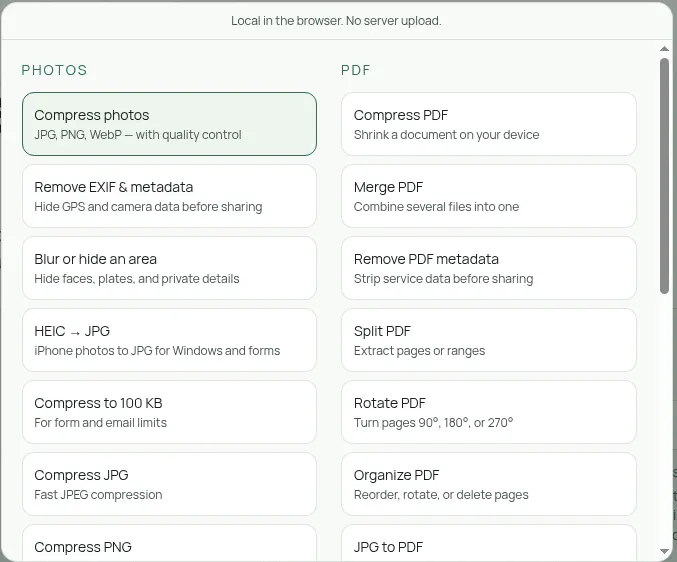Select the Merge PDF card

click(x=489, y=196)
